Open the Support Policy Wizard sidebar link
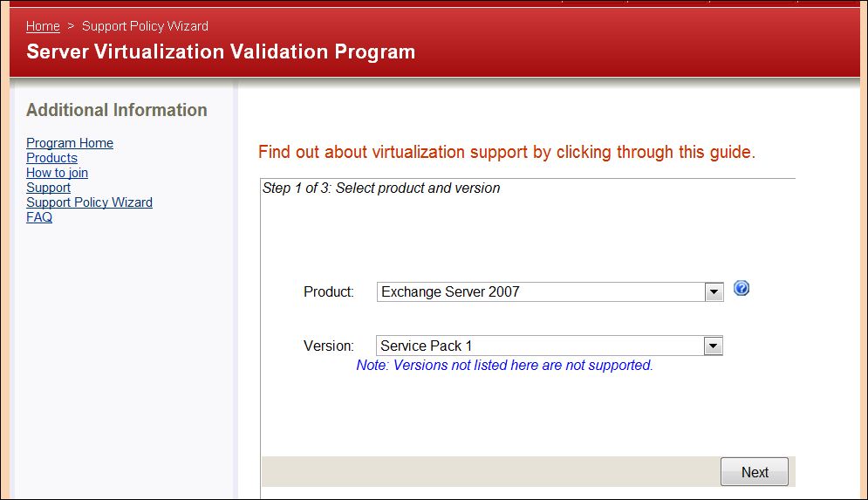This screenshot has height=500, width=868. click(x=89, y=202)
